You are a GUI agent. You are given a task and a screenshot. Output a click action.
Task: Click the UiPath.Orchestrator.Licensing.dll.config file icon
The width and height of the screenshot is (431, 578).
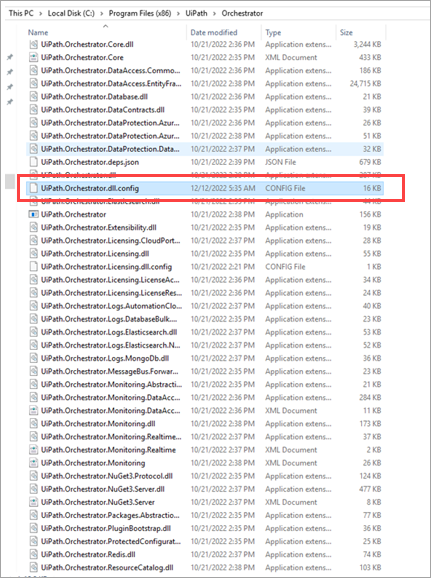(x=34, y=267)
